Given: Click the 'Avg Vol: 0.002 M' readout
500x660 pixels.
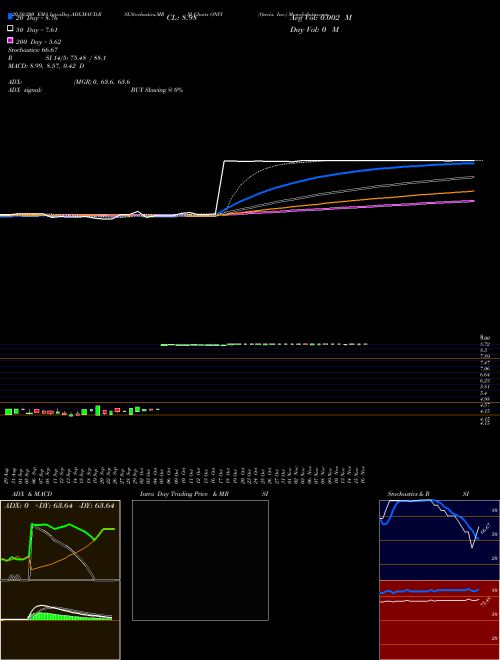Looking at the screenshot, I should [x=321, y=18].
